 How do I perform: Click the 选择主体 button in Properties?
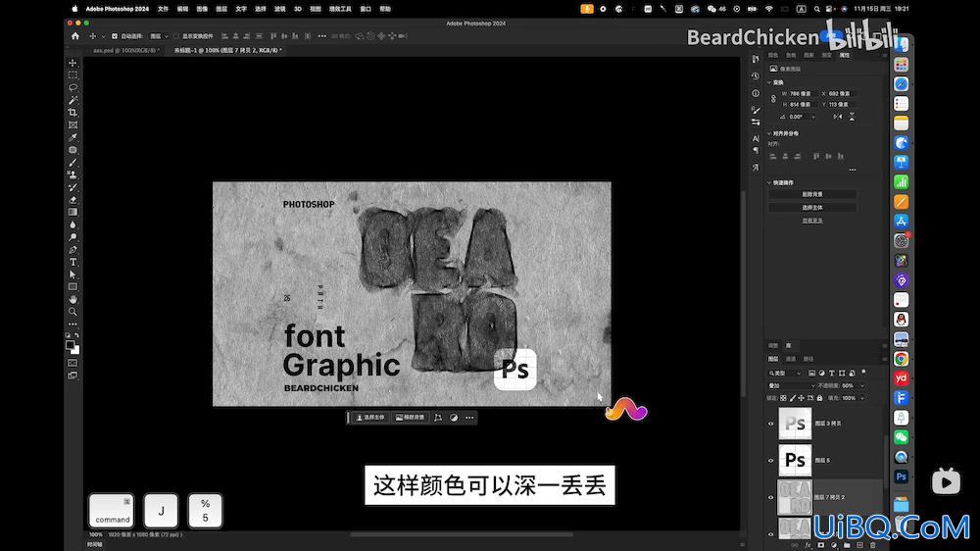tap(812, 207)
